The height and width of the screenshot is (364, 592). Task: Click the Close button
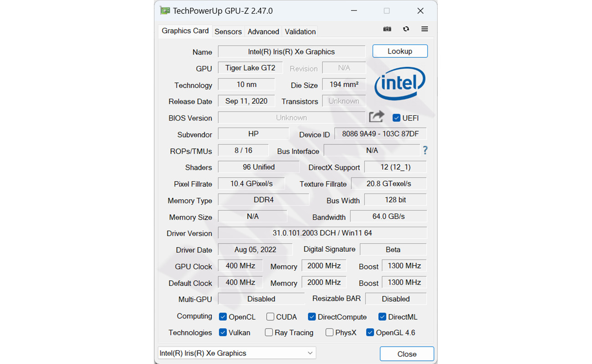point(407,354)
